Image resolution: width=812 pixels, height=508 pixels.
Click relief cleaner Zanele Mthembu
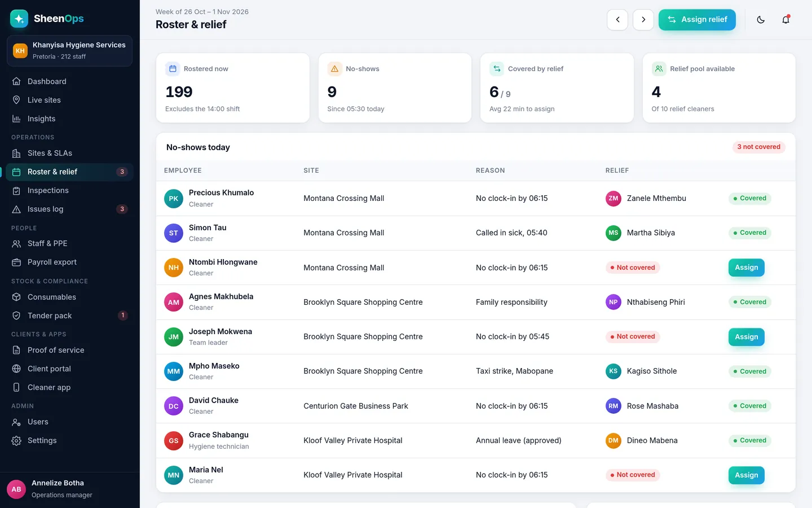[x=656, y=198]
